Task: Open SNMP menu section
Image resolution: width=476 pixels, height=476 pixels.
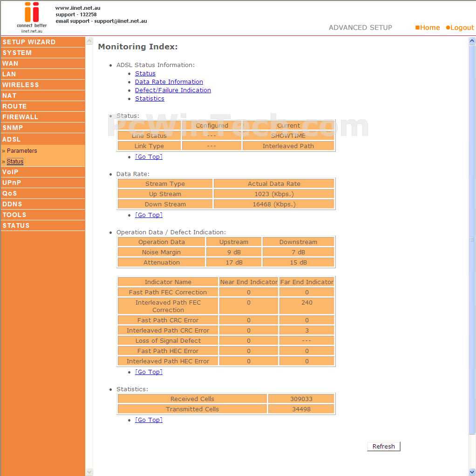Action: [x=43, y=128]
